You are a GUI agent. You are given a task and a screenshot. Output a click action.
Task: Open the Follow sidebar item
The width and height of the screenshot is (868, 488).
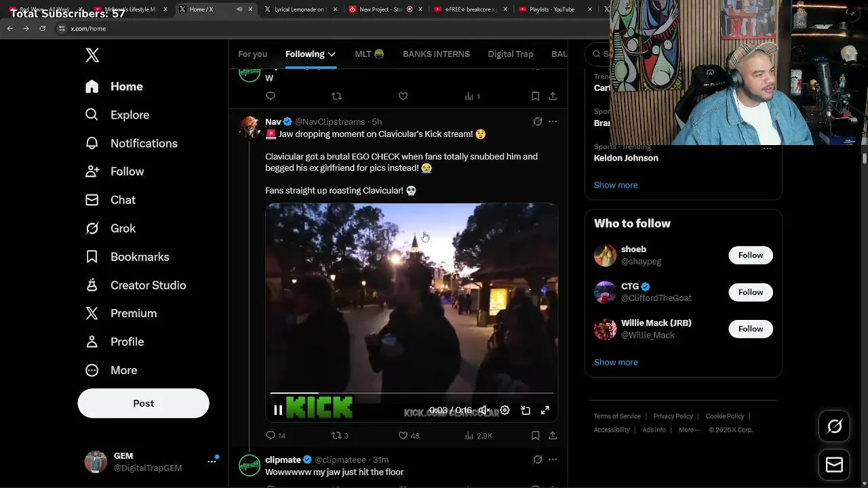click(114, 172)
